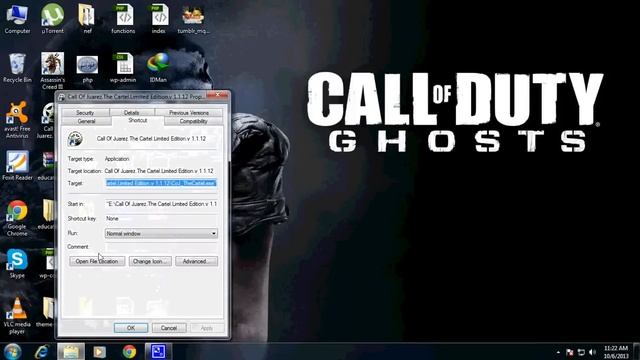
Task: Select the Foxit Reader desktop icon
Action: (x=17, y=165)
